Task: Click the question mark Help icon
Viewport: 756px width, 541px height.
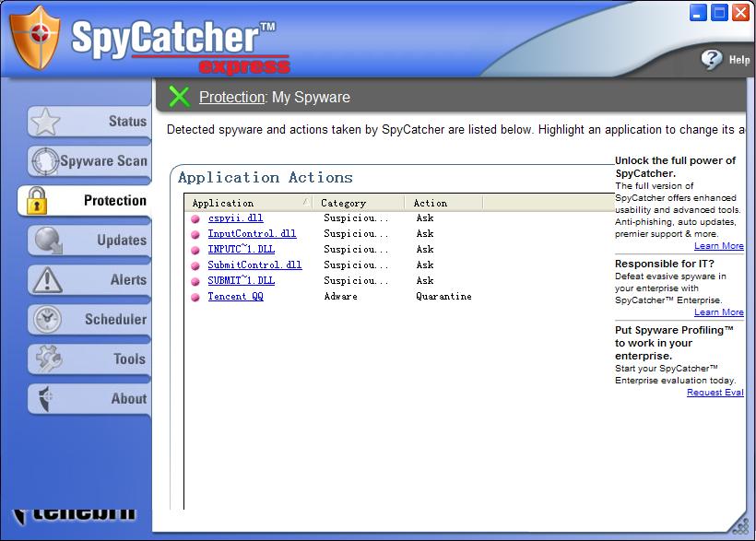Action: pos(711,60)
